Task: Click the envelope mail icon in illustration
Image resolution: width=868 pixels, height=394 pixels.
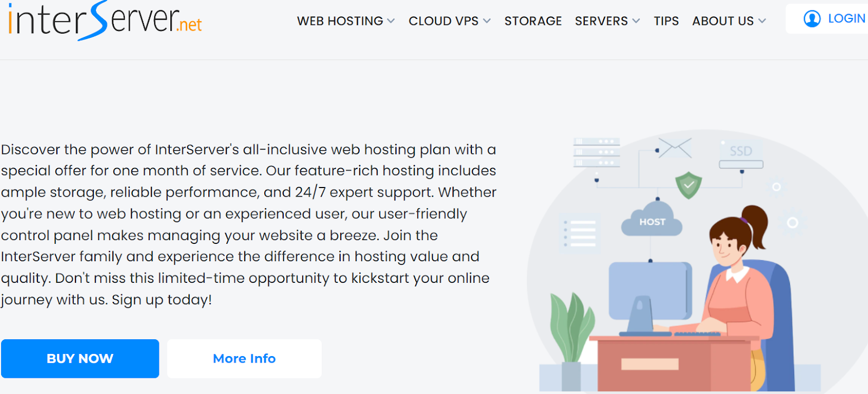Action: 675,148
